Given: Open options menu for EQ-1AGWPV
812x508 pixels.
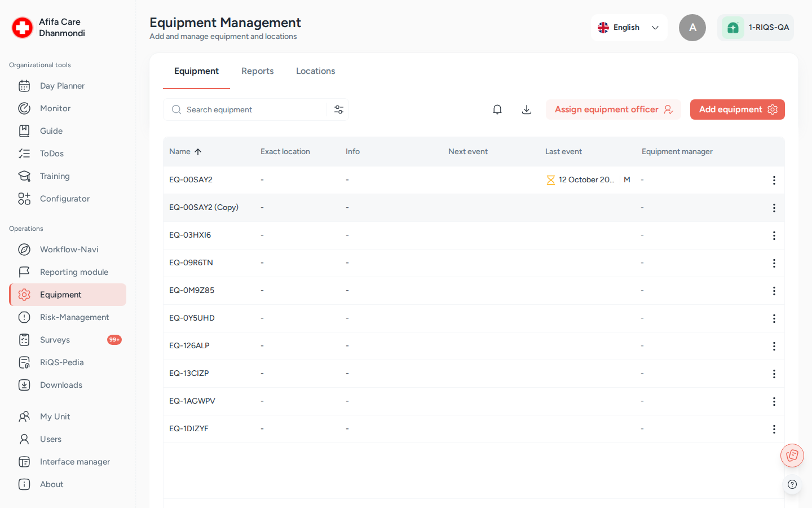Looking at the screenshot, I should pos(774,401).
